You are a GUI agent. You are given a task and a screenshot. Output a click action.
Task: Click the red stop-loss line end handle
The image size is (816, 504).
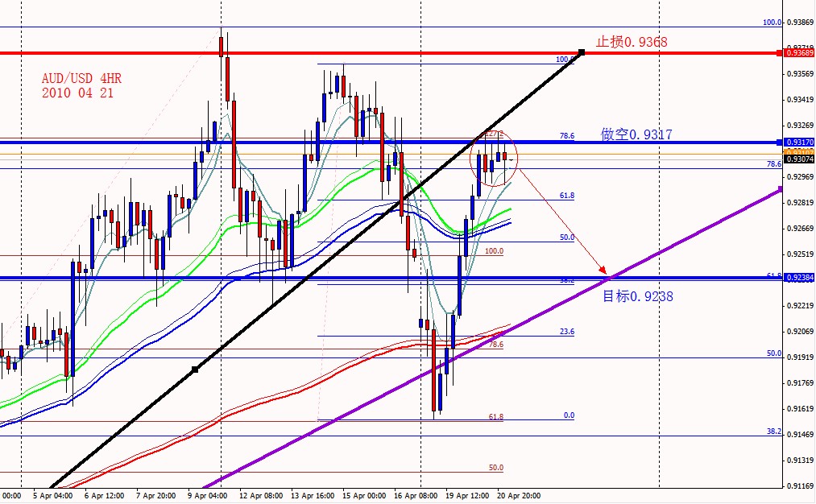[780, 53]
